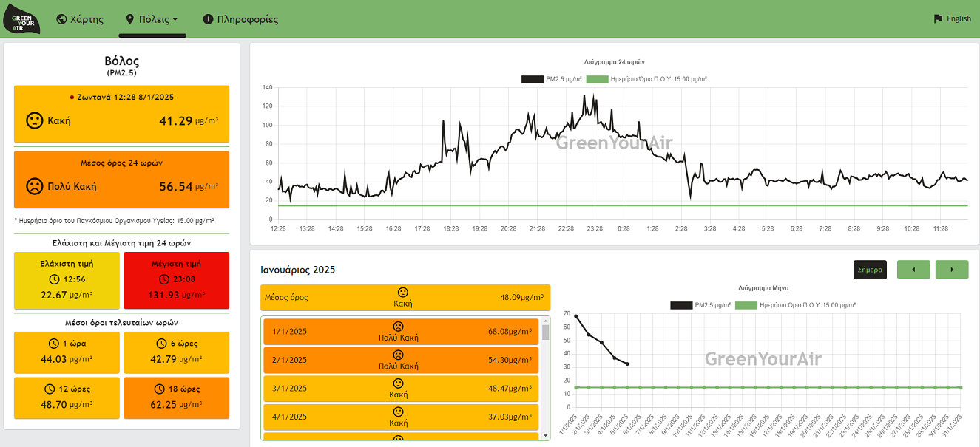Image resolution: width=980 pixels, height=447 pixels.
Task: Click the GreenYourAir leaf logo
Action: 22,19
